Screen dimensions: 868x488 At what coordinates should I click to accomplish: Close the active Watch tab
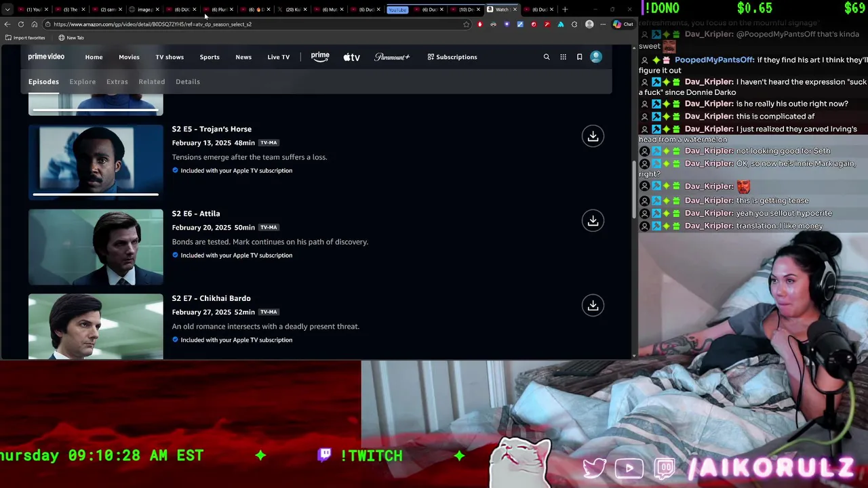tap(515, 9)
